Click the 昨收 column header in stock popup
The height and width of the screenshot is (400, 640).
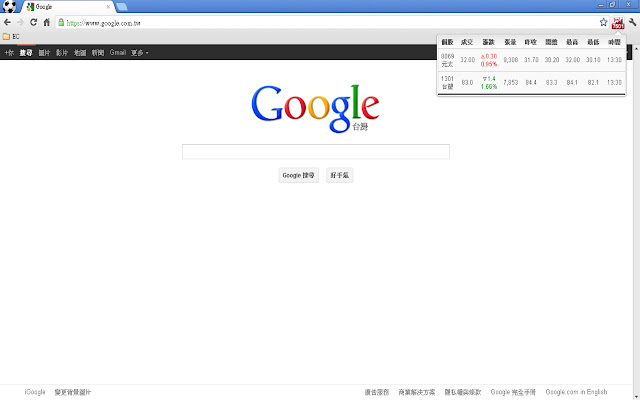[531, 42]
